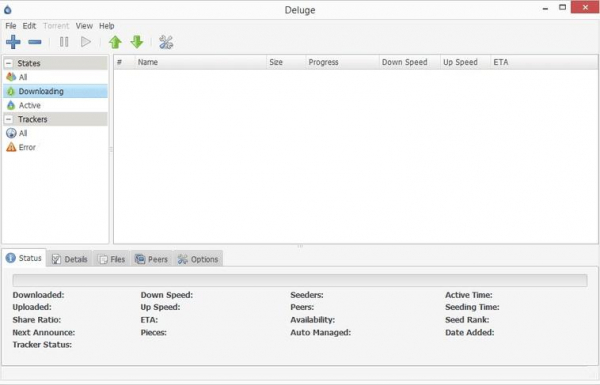Click the torrent progress bar in Status

(x=300, y=281)
